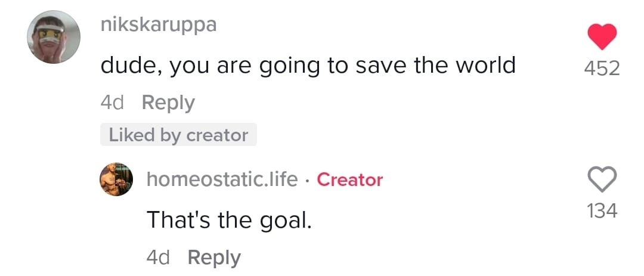Click the 452 like count
Viewport: 644px width, 276px height.
(601, 69)
